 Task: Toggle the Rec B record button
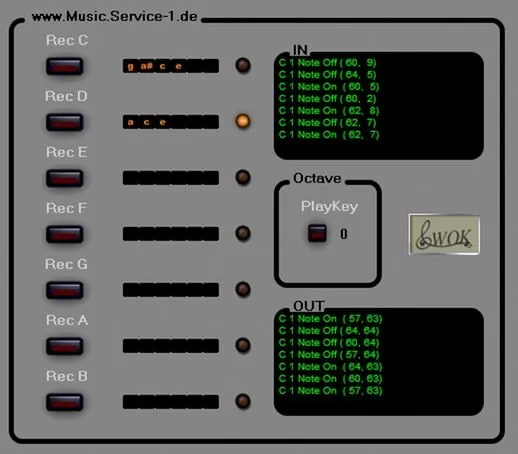[64, 402]
